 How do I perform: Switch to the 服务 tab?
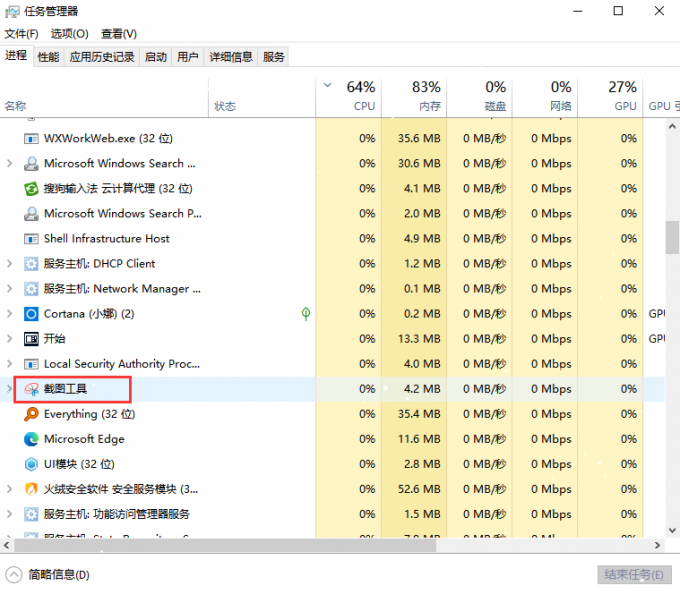[274, 57]
